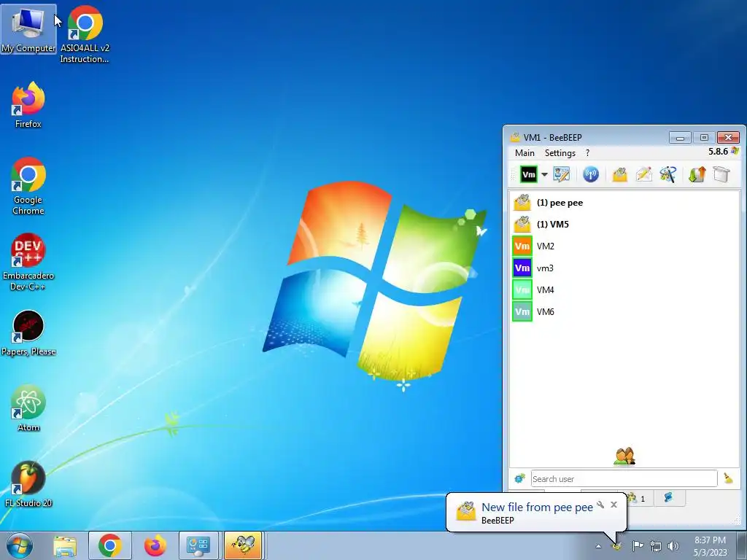
Task: Select Google Chrome desktop shortcut
Action: [28, 186]
